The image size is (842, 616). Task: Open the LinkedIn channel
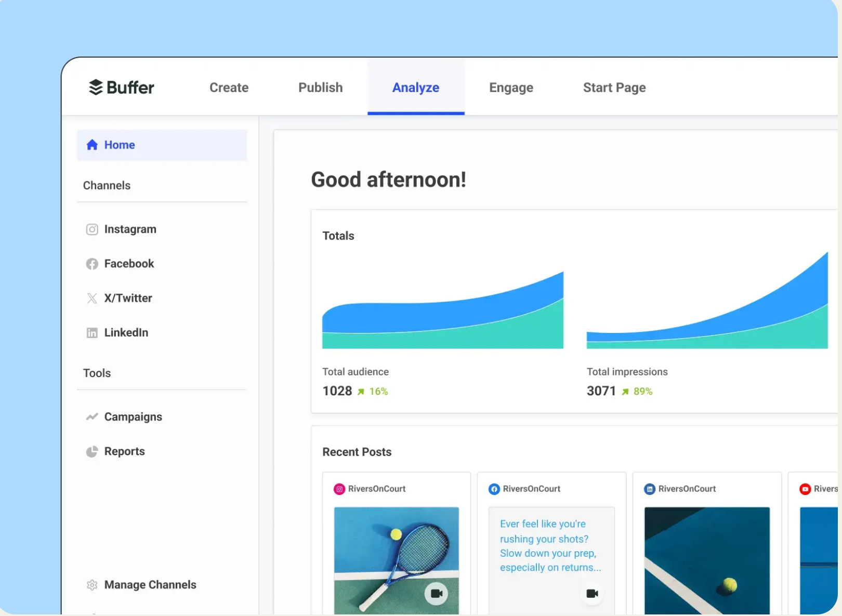click(126, 332)
